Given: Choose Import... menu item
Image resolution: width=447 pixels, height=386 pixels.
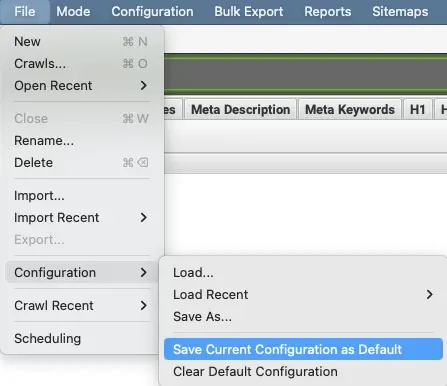Looking at the screenshot, I should click(81, 196).
